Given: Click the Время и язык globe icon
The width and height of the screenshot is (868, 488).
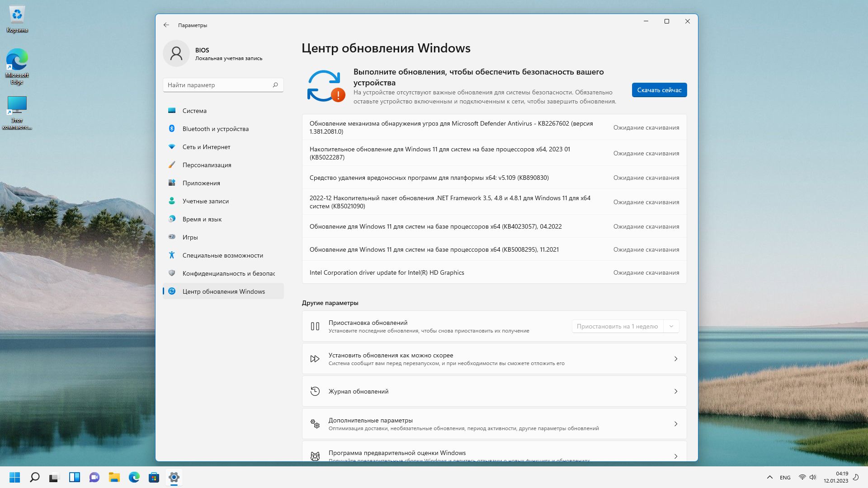Looking at the screenshot, I should click(172, 219).
